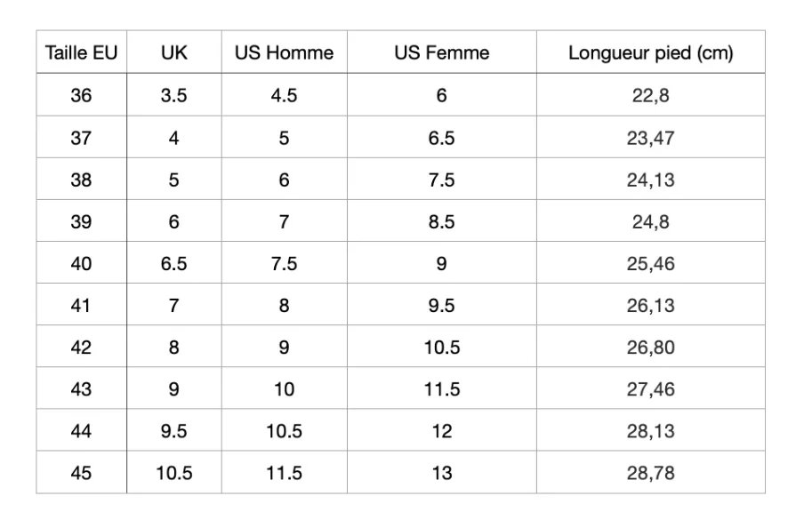
Task: Select the UK size 3.5 cell
Action: (174, 95)
